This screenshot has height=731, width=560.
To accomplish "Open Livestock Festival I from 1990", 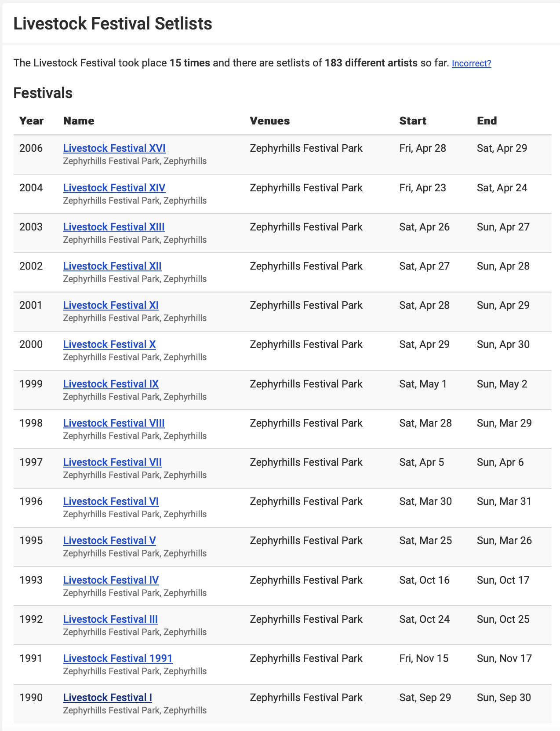I will [108, 698].
